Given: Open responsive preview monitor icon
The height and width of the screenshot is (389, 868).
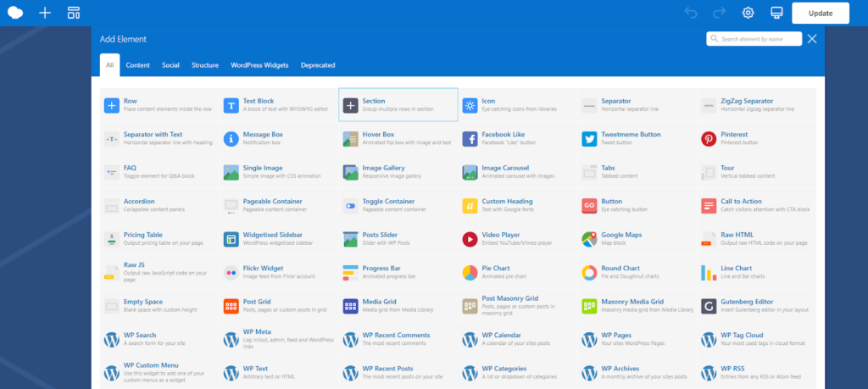Looking at the screenshot, I should [x=776, y=13].
